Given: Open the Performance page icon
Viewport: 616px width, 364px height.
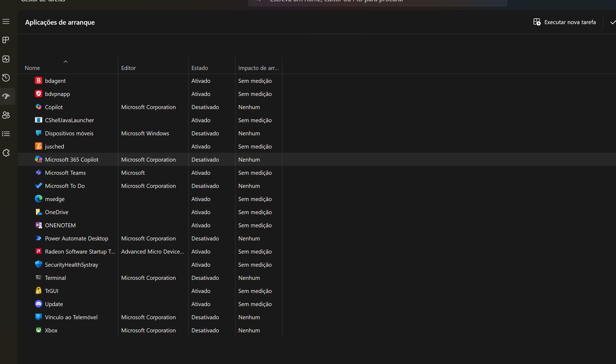Looking at the screenshot, I should click(x=6, y=59).
